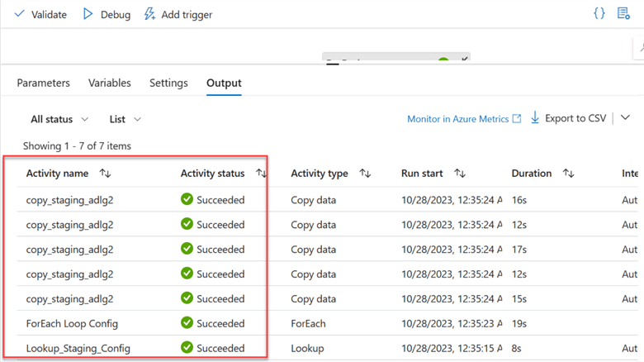Open the Settings tab
This screenshot has height=362, width=644.
[x=168, y=83]
